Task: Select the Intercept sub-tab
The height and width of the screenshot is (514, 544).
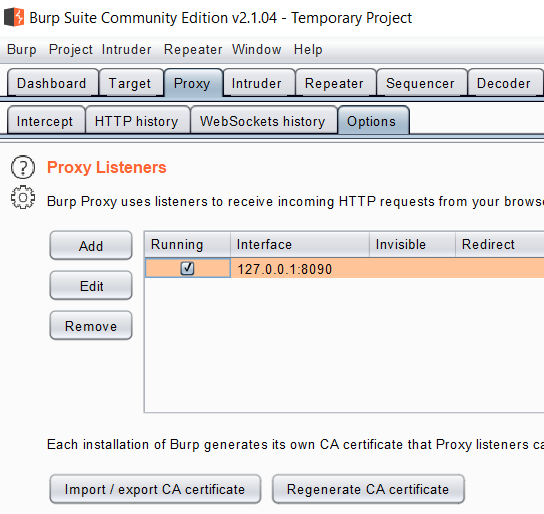Action: [46, 121]
